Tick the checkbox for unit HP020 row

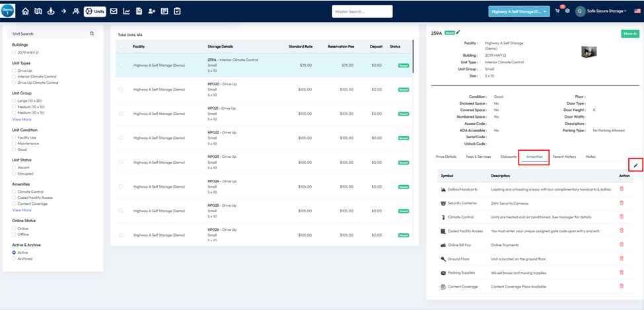(x=120, y=89)
